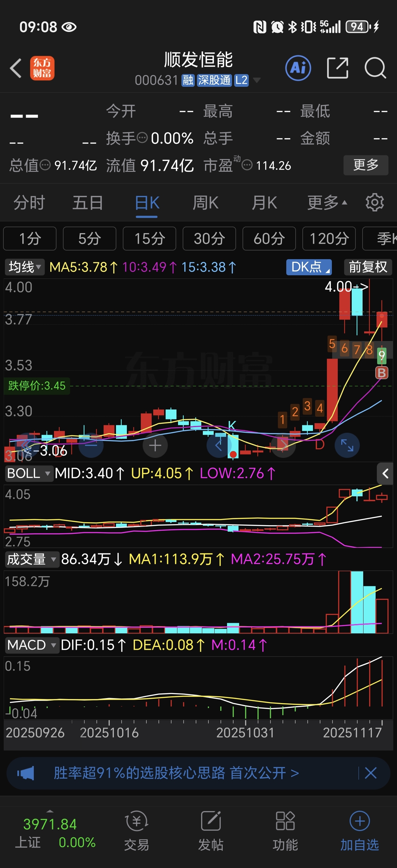Viewport: 397px width, 868px height.
Task: Switch to 分时 tab
Action: [x=29, y=203]
